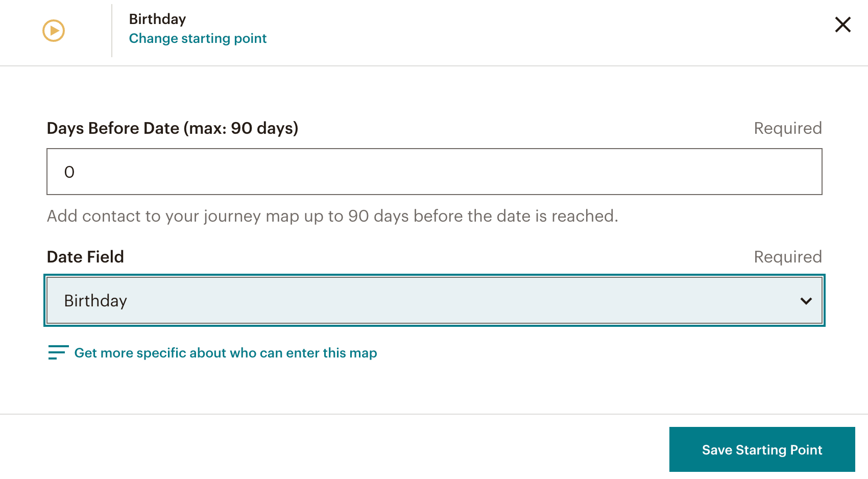Click the '0' value in the days field

pyautogui.click(x=69, y=172)
